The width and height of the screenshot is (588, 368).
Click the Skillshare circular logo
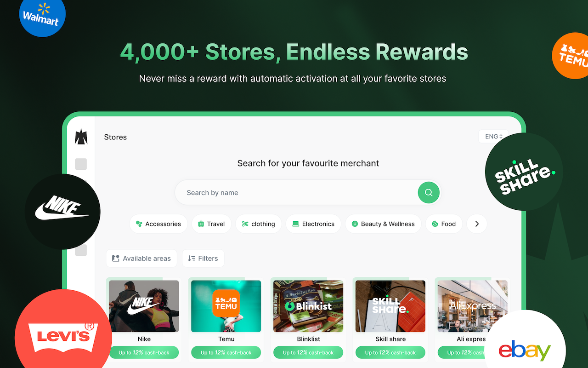[524, 172]
